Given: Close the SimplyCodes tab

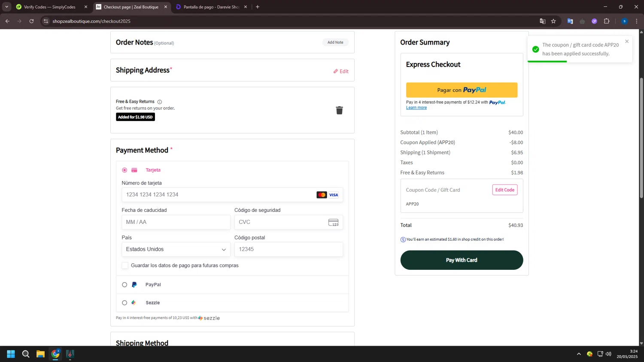Looking at the screenshot, I should [86, 7].
